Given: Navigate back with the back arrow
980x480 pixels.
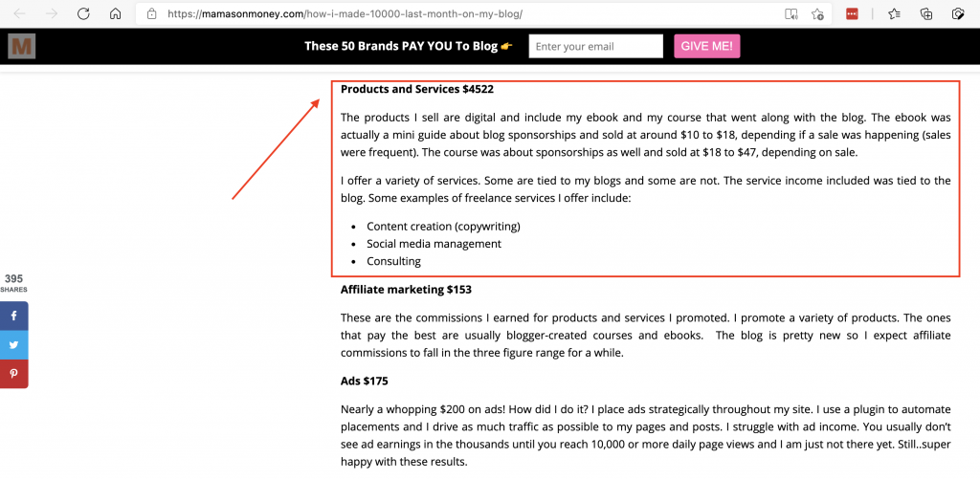Looking at the screenshot, I should pyautogui.click(x=20, y=13).
